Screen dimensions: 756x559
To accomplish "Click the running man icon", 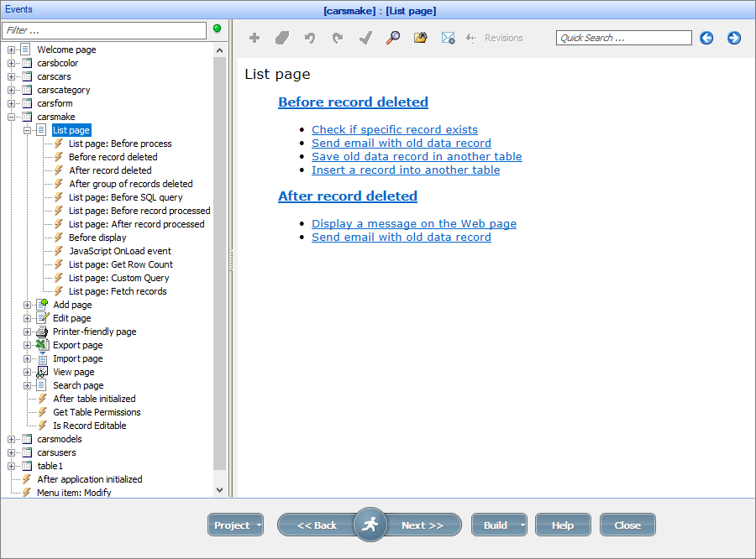I will [370, 525].
